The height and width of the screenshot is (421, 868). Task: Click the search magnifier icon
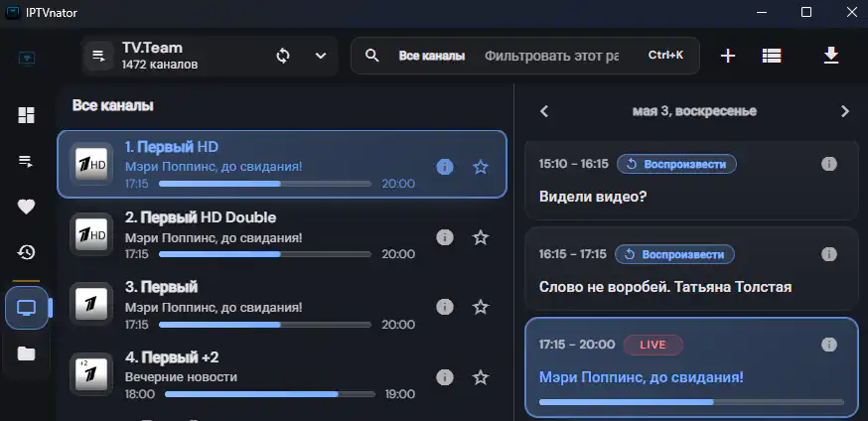tap(372, 56)
